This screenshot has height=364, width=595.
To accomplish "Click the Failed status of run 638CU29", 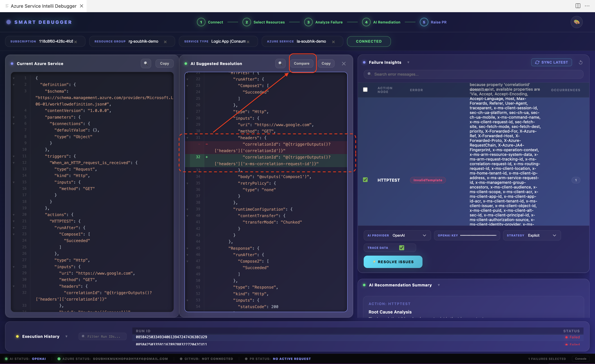I will tap(572, 337).
